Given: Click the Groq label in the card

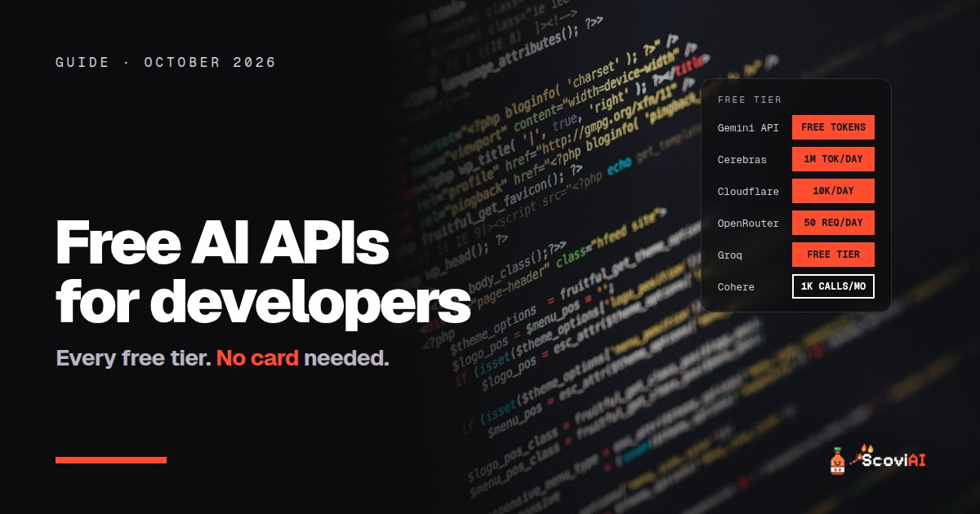Looking at the screenshot, I should click(x=730, y=255).
